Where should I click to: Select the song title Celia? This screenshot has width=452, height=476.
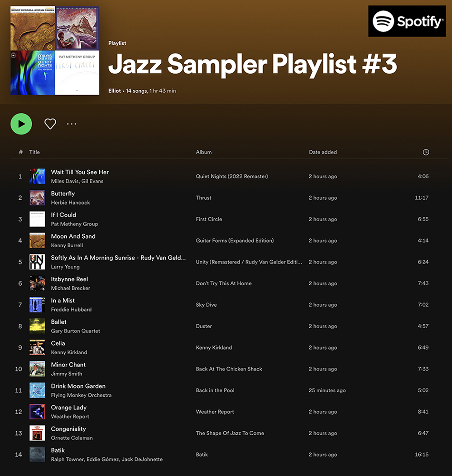[x=58, y=343]
